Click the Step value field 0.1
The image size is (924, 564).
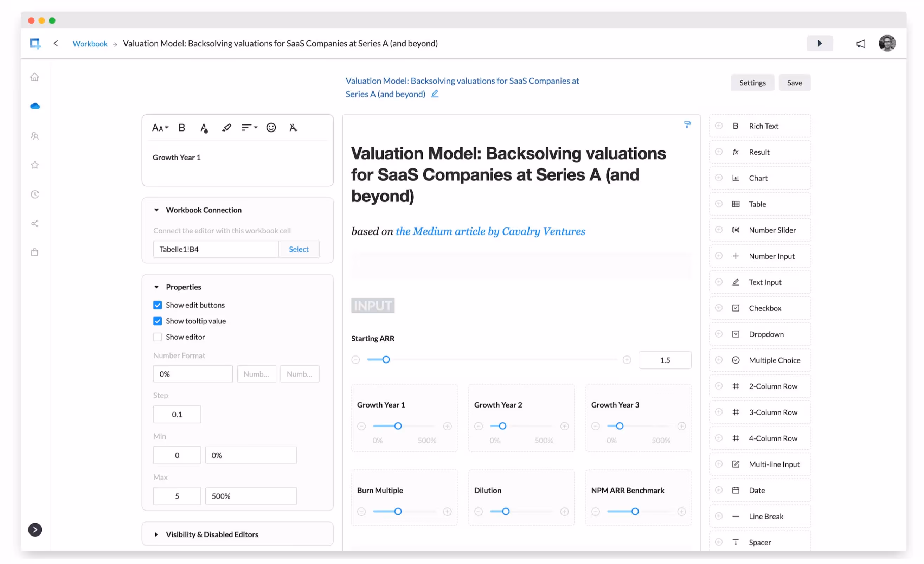pyautogui.click(x=177, y=414)
